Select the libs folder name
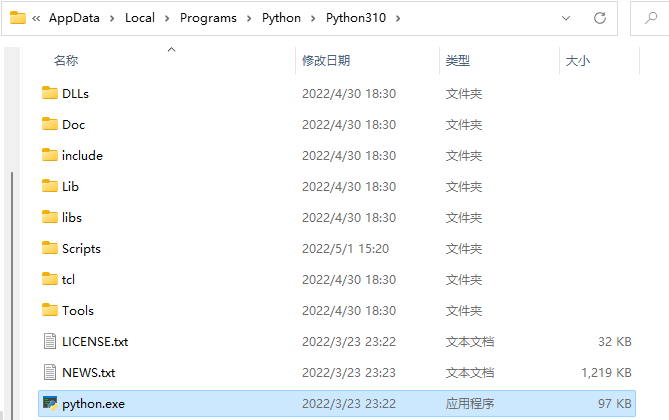The height and width of the screenshot is (420, 669). (x=72, y=218)
